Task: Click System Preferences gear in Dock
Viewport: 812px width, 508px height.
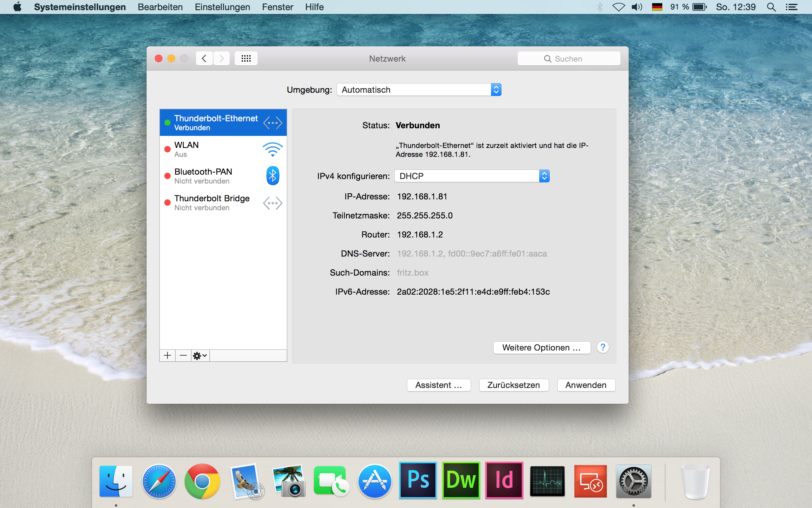Action: pyautogui.click(x=633, y=481)
